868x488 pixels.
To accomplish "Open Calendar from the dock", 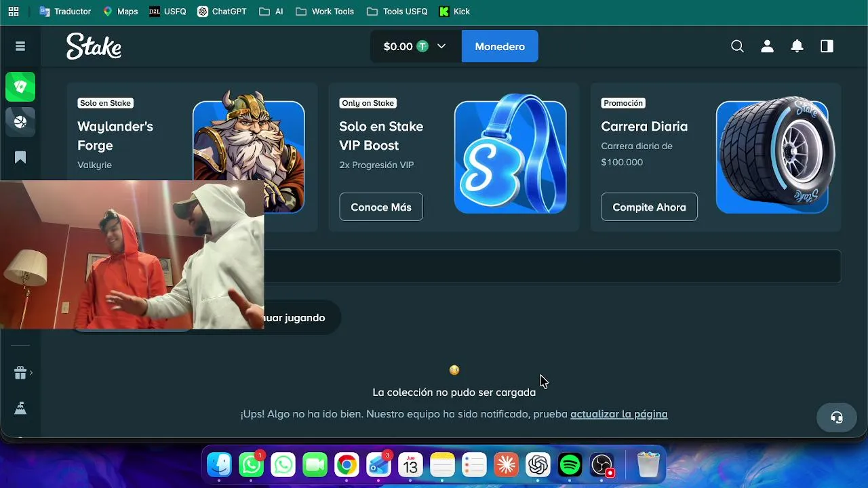I will coord(410,465).
